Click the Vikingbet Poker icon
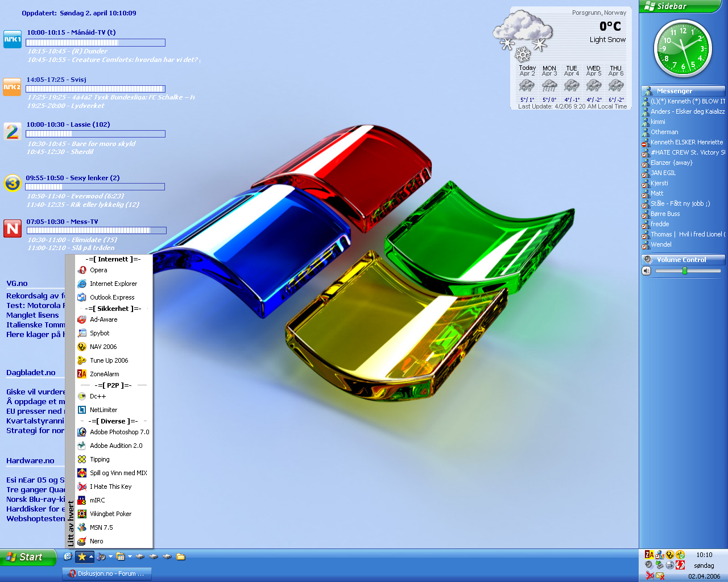Viewport: 728px width, 582px height. [82, 514]
